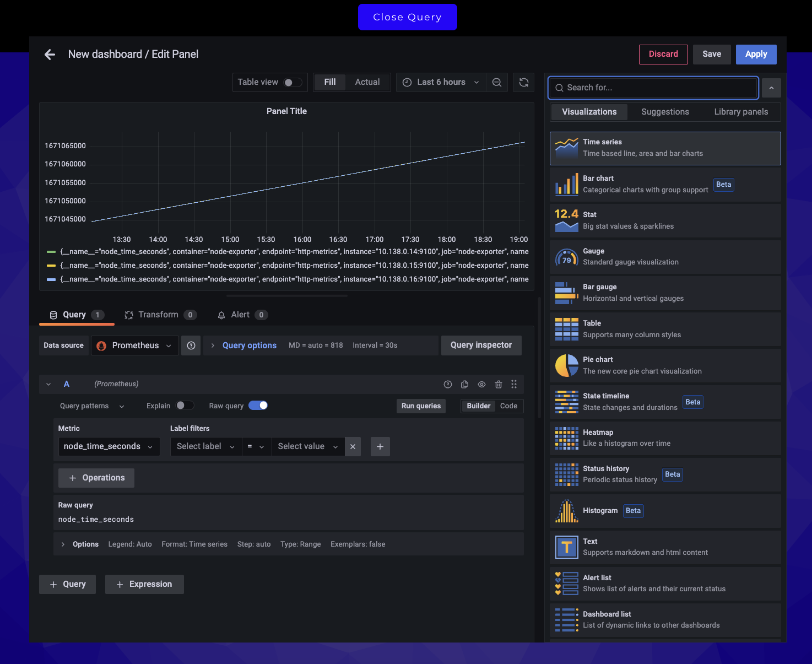Screen dimensions: 812x664
Task: Switch to Library panels tab
Action: [x=741, y=112]
